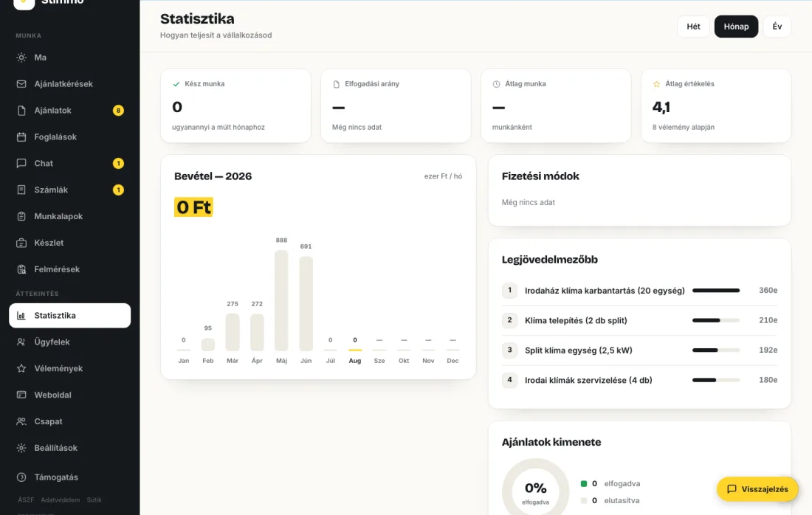
Task: Click the highlighted 0 Ft revenue total
Action: pos(193,207)
